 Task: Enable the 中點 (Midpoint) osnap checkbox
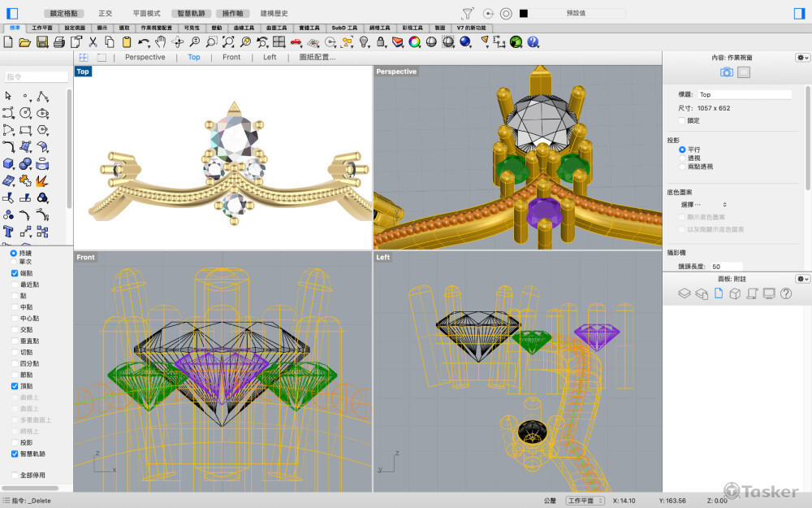15,307
